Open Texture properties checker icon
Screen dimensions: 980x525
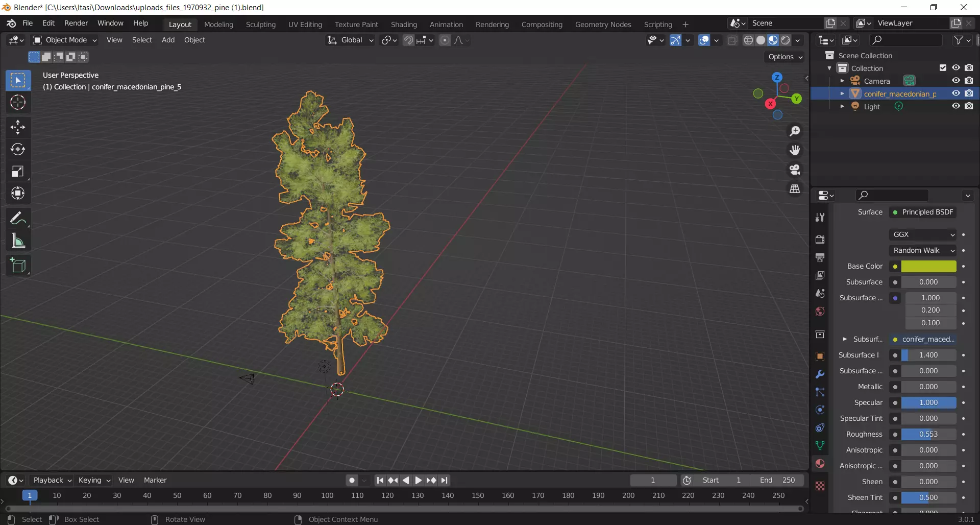tap(820, 486)
